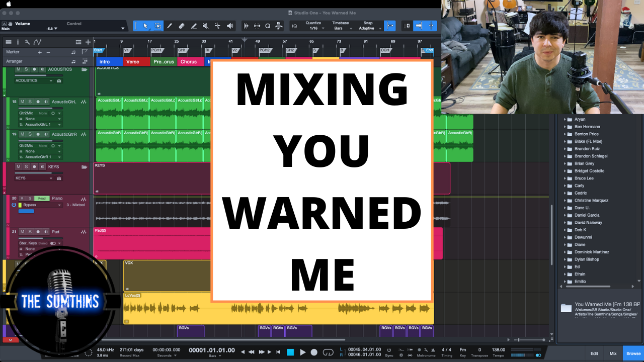Screen dimensions: 644x362
Task: Switch to the Browse view
Action: [633, 353]
